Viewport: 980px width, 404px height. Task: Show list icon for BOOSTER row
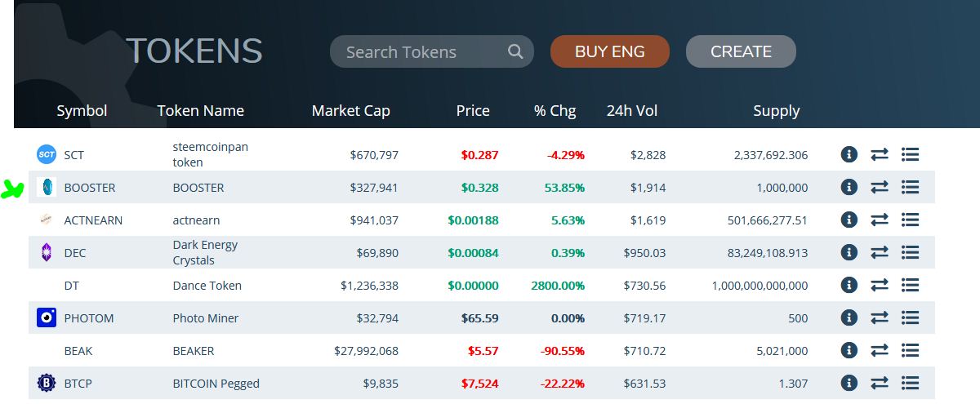pos(911,187)
